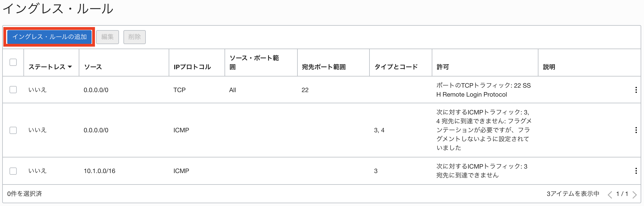This screenshot has height=206, width=644.
Task: Open the action menu for the 10.1.0.0/16 rule
Action: click(636, 171)
